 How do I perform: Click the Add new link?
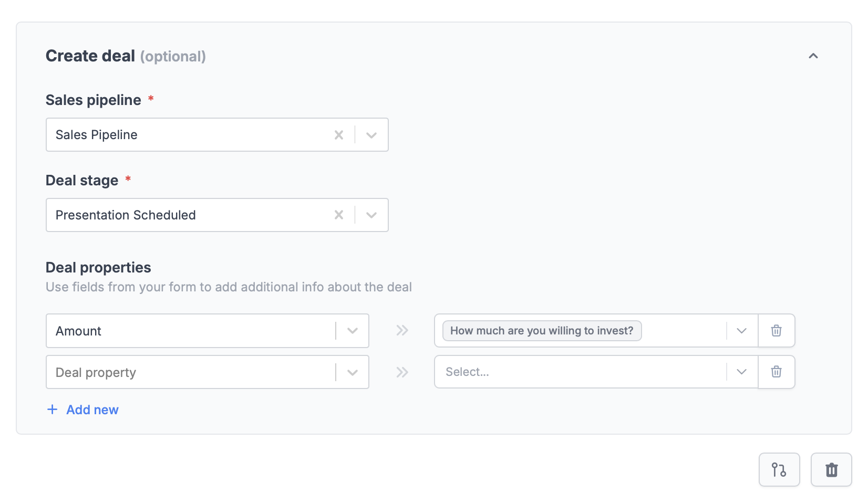(x=92, y=409)
